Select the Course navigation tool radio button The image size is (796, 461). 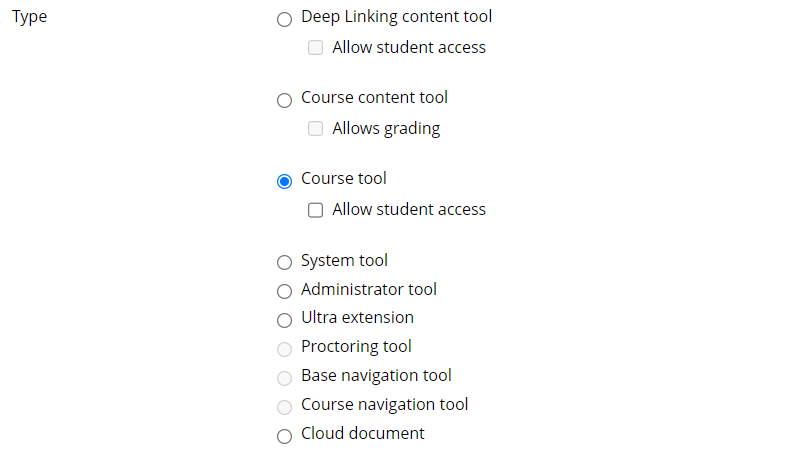284,407
